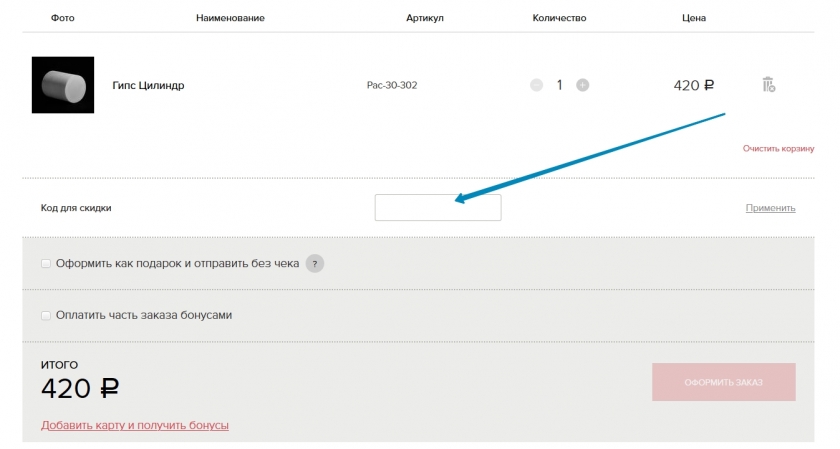
Task: Clear the cart via Очистить корзину
Action: [778, 148]
